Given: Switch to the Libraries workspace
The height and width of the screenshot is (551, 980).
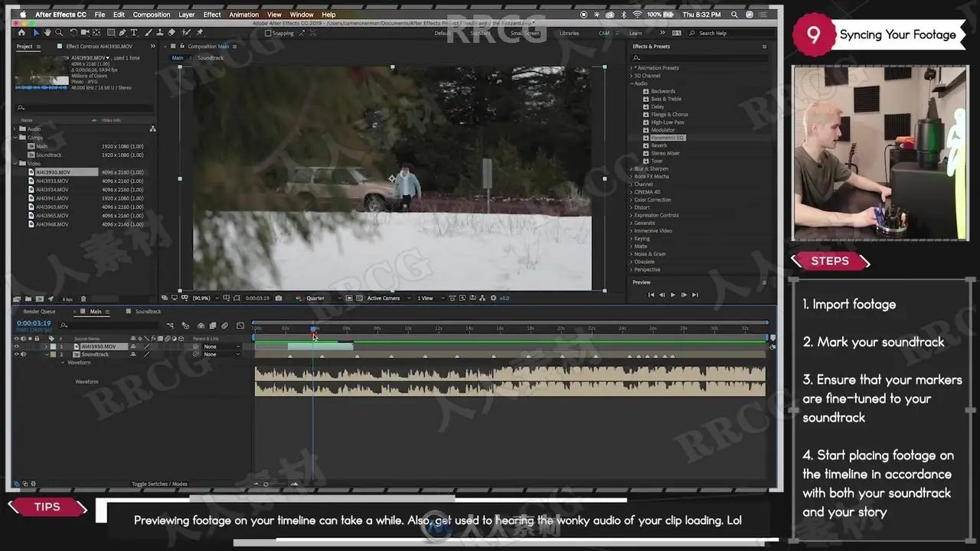Looking at the screenshot, I should [569, 33].
